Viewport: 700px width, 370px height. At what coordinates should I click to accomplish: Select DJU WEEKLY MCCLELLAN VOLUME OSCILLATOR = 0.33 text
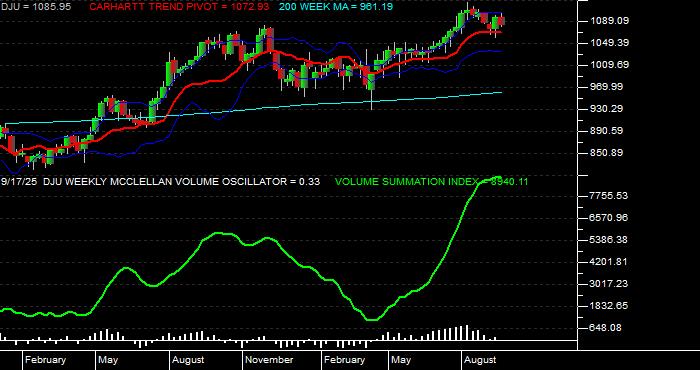(181, 182)
